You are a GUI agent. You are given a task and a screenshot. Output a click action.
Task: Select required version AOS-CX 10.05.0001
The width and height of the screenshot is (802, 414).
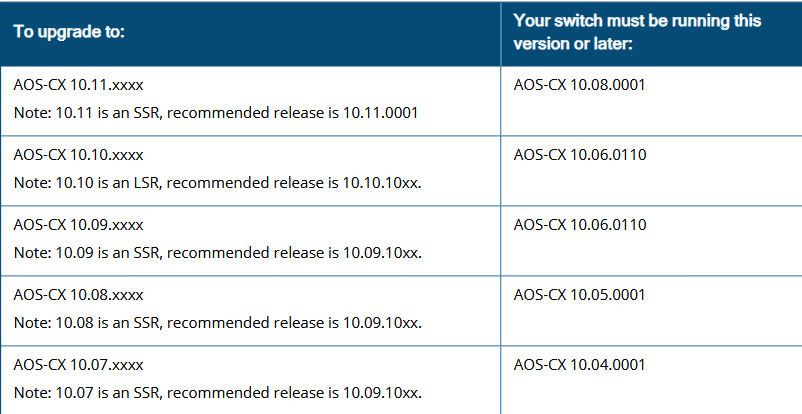580,295
